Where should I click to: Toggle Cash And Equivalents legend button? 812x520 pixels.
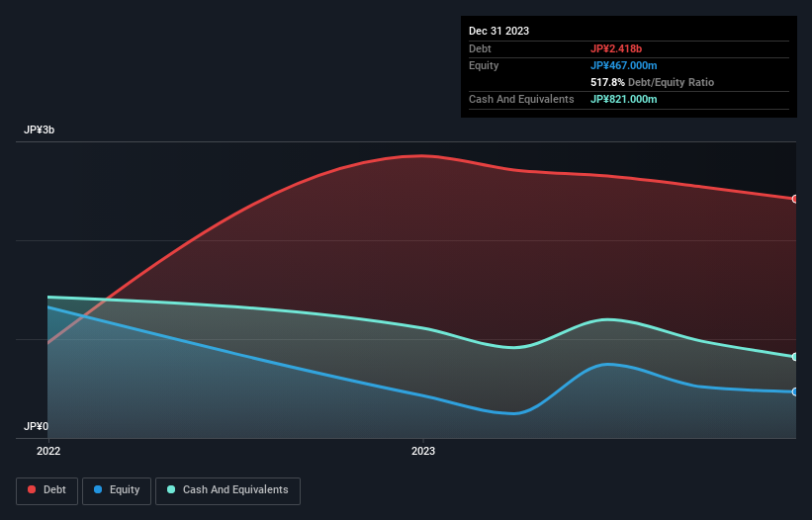[227, 490]
